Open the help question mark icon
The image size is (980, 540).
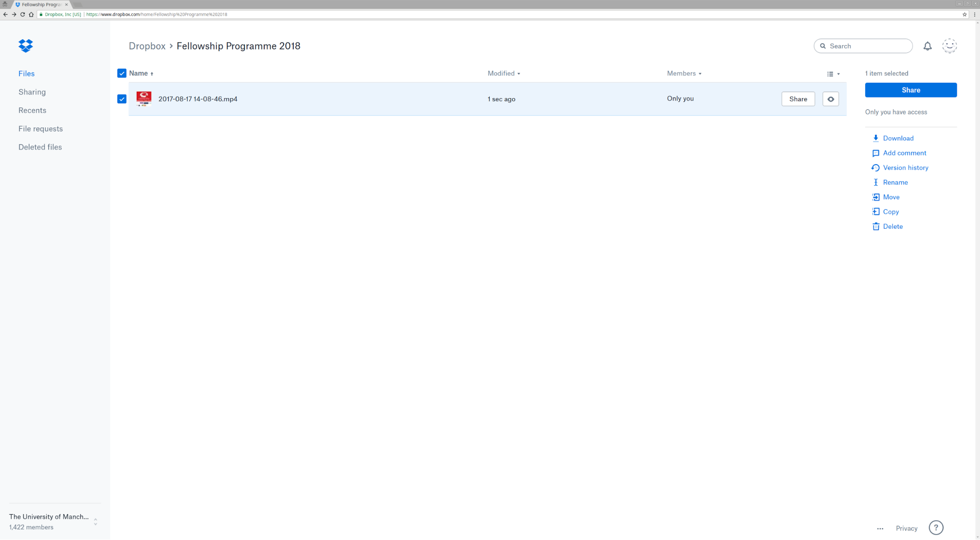coord(936,528)
